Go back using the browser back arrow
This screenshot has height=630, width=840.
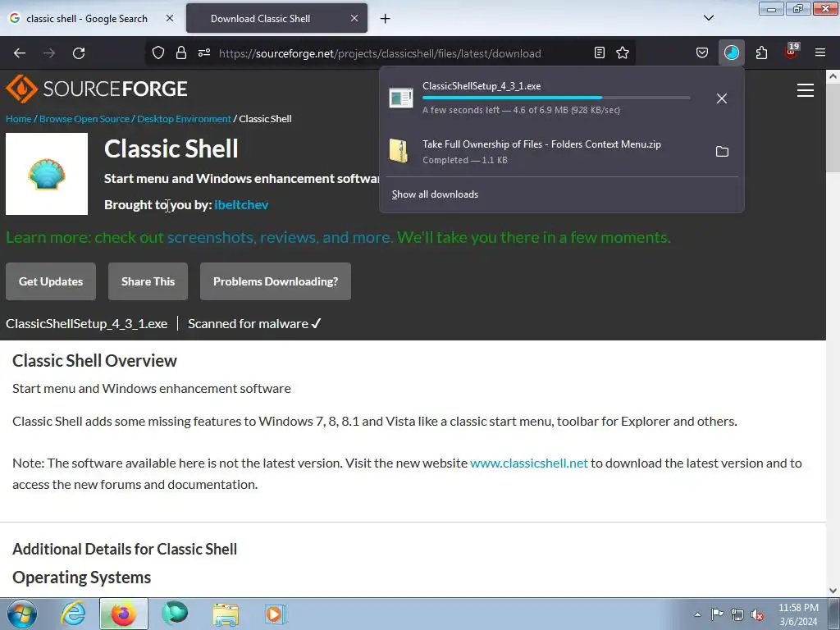tap(20, 53)
